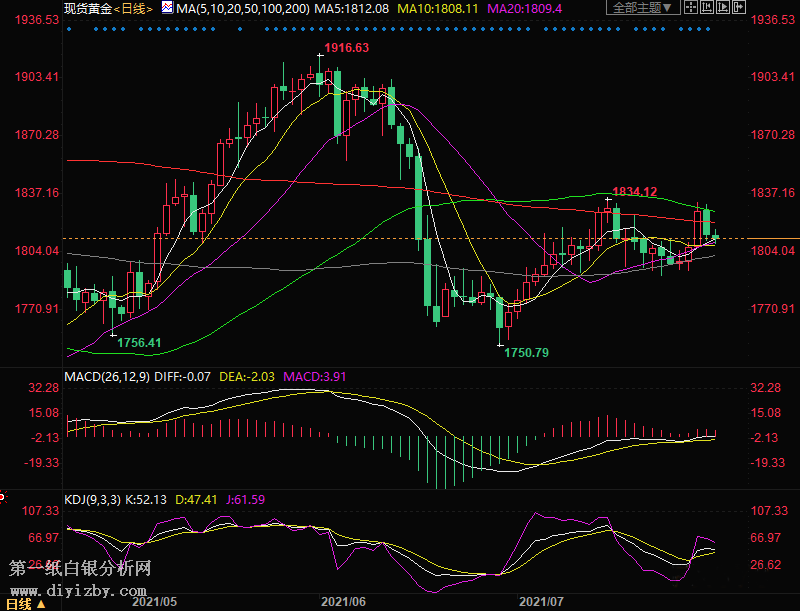This screenshot has height=611, width=800.
Task: Click the indicator settings icon before MA(5,10,20,50,100,200)
Action: click(x=166, y=8)
